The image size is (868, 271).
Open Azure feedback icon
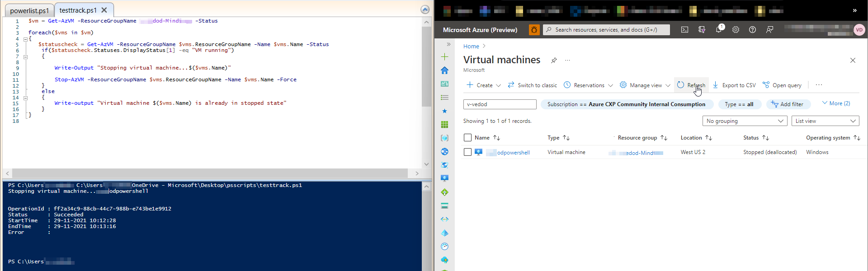pos(769,30)
